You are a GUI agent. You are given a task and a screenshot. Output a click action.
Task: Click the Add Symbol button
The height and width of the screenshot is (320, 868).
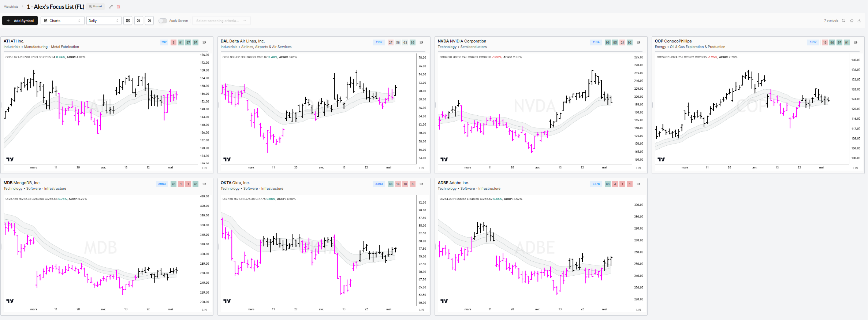[20, 21]
